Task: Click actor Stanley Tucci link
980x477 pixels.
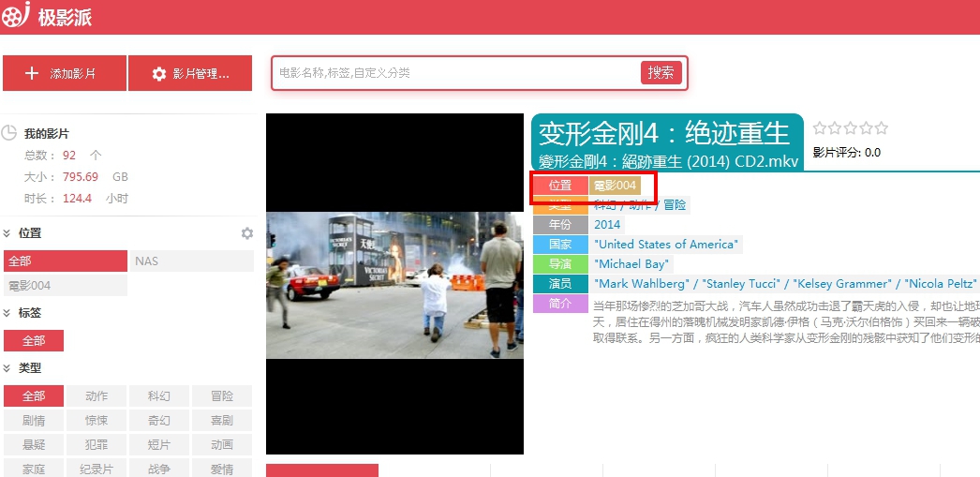Action: 743,284
